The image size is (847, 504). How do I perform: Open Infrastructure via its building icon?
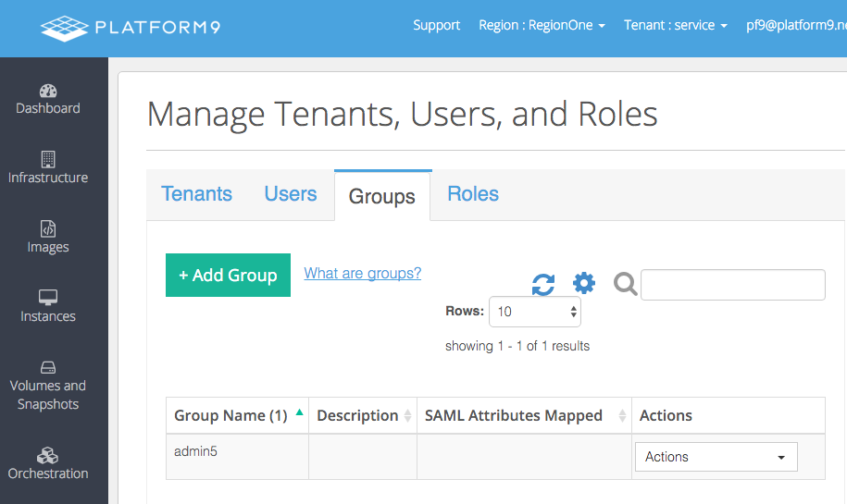click(x=48, y=159)
